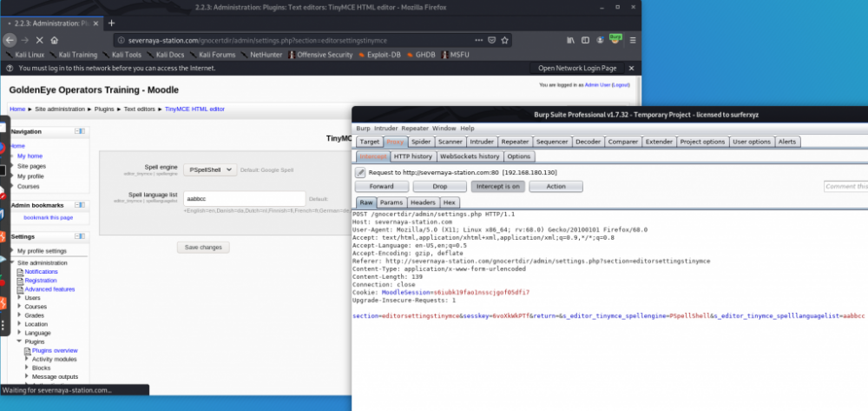The height and width of the screenshot is (411, 868).
Task: Open page actions three-dot menu
Action: (x=479, y=40)
